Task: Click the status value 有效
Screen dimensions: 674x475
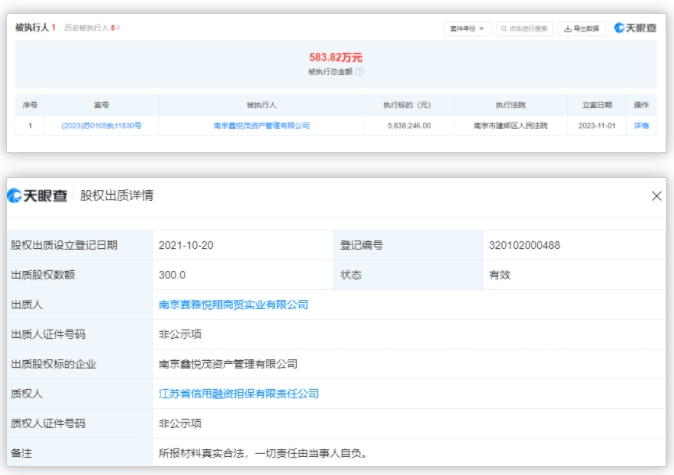Action: [499, 275]
